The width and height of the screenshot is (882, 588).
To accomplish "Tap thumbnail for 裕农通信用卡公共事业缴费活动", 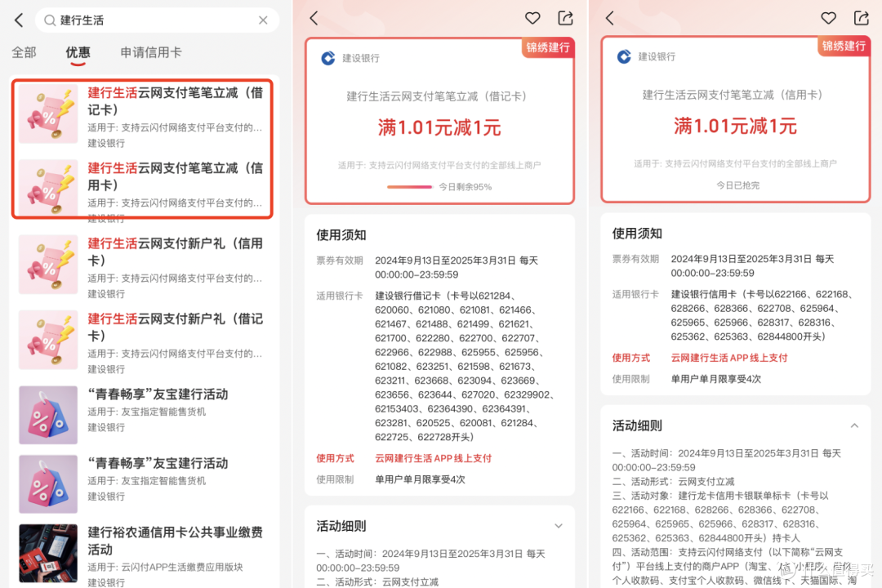I will click(x=48, y=554).
